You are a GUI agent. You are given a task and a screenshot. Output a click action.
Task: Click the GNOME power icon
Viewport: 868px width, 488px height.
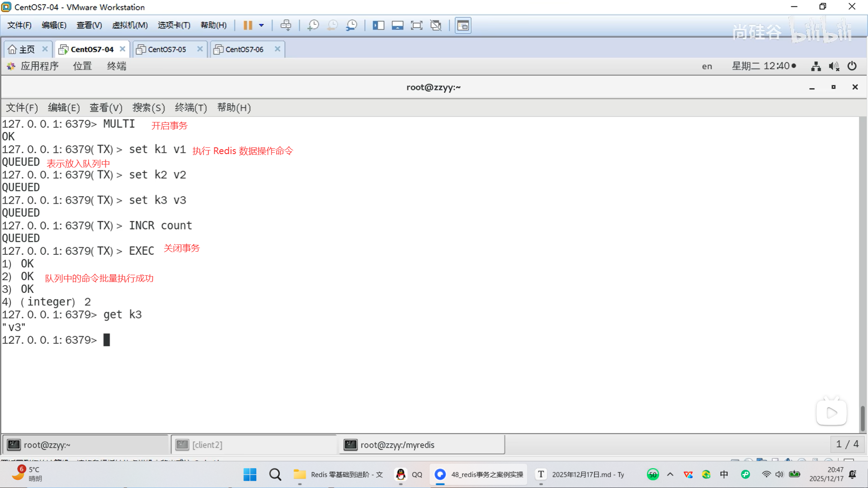[852, 66]
